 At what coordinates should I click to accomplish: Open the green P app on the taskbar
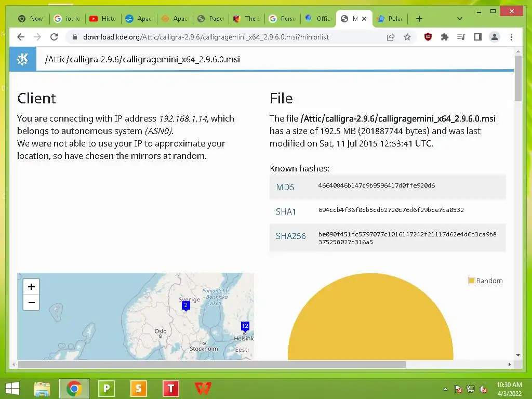tap(106, 389)
